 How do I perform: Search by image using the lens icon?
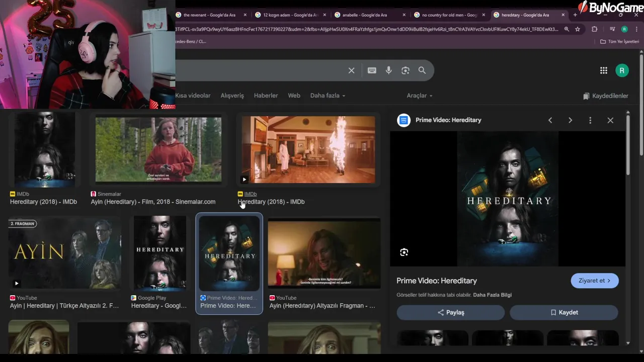tap(406, 70)
